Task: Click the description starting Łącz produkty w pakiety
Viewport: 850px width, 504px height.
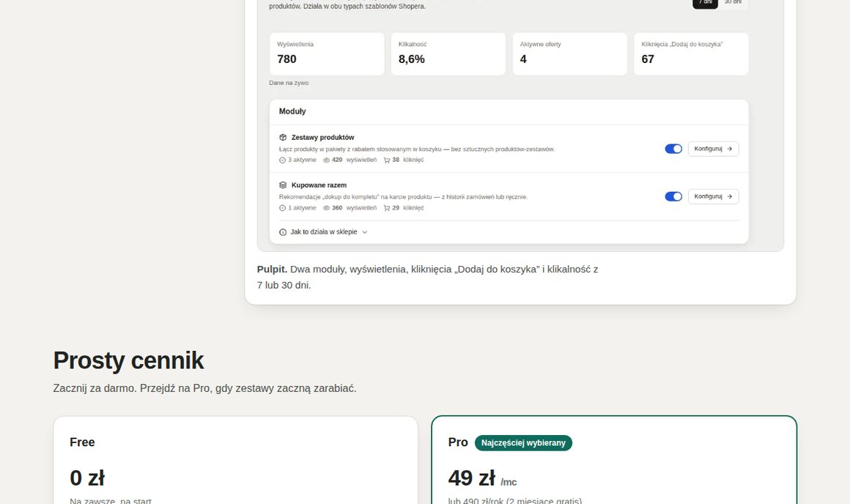Action: coord(416,149)
